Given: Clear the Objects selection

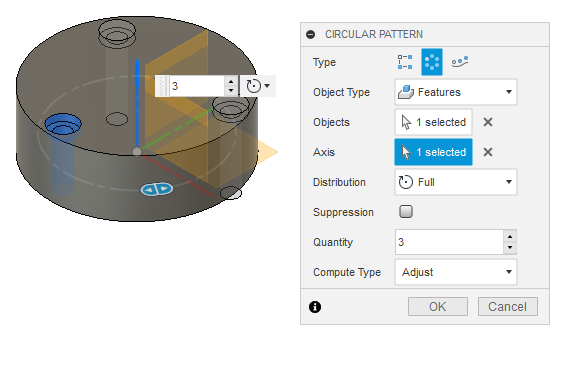Looking at the screenshot, I should tap(488, 122).
